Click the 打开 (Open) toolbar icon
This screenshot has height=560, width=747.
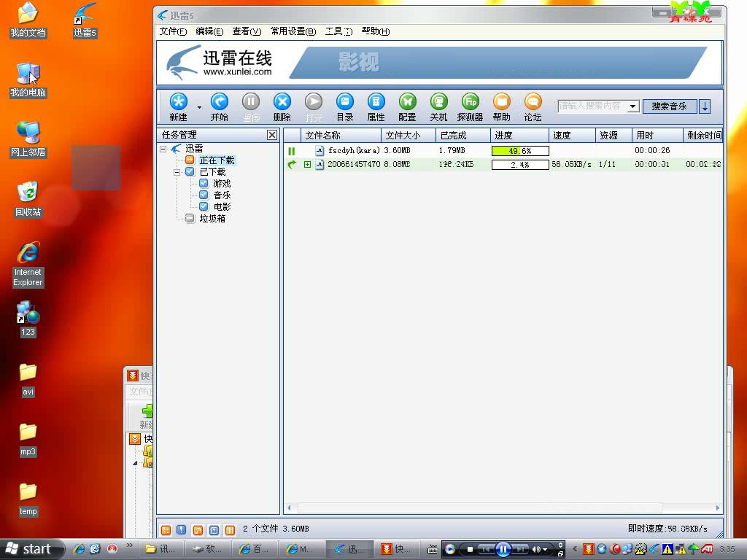coord(314,107)
